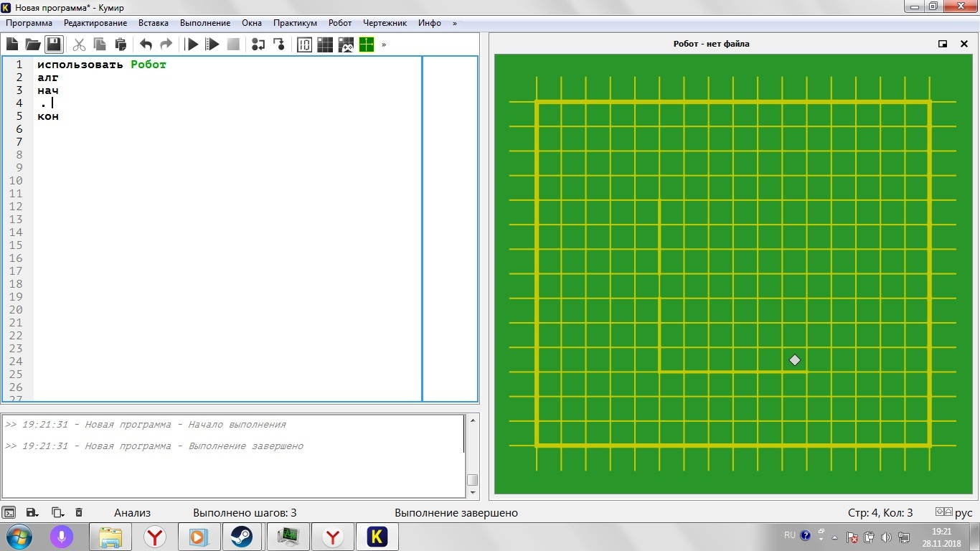This screenshot has height=551, width=980.
Task: Open the save output dropdown in console
Action: [32, 512]
